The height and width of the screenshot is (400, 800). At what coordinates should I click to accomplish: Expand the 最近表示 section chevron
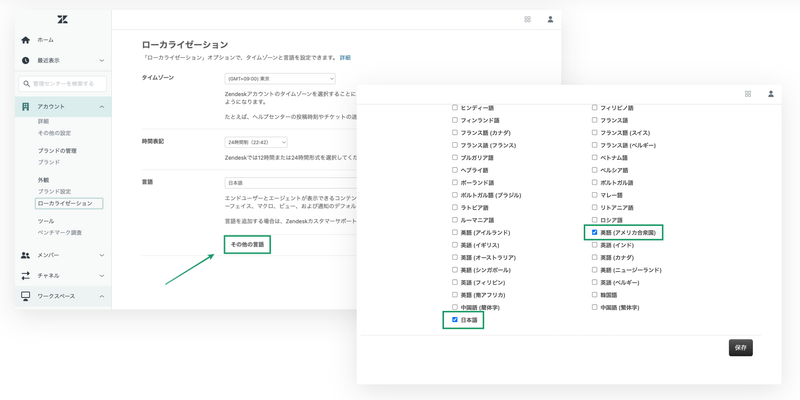102,60
